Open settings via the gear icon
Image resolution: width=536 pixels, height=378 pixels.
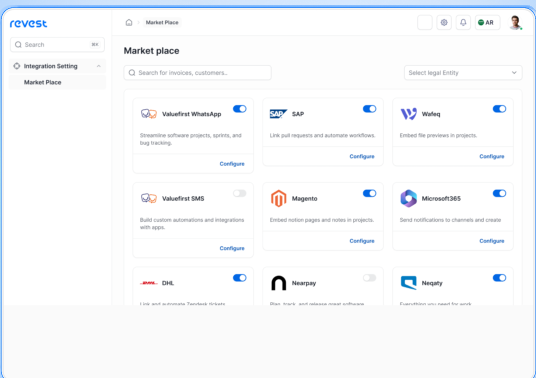444,23
